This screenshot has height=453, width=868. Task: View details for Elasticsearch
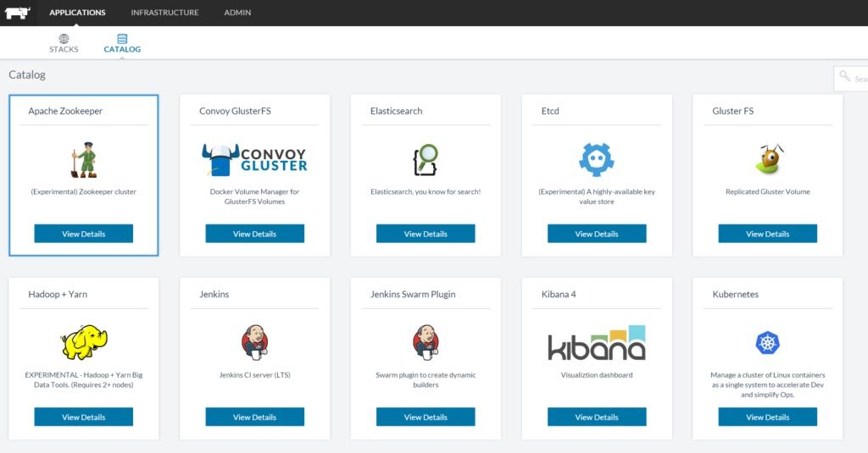pyautogui.click(x=426, y=234)
